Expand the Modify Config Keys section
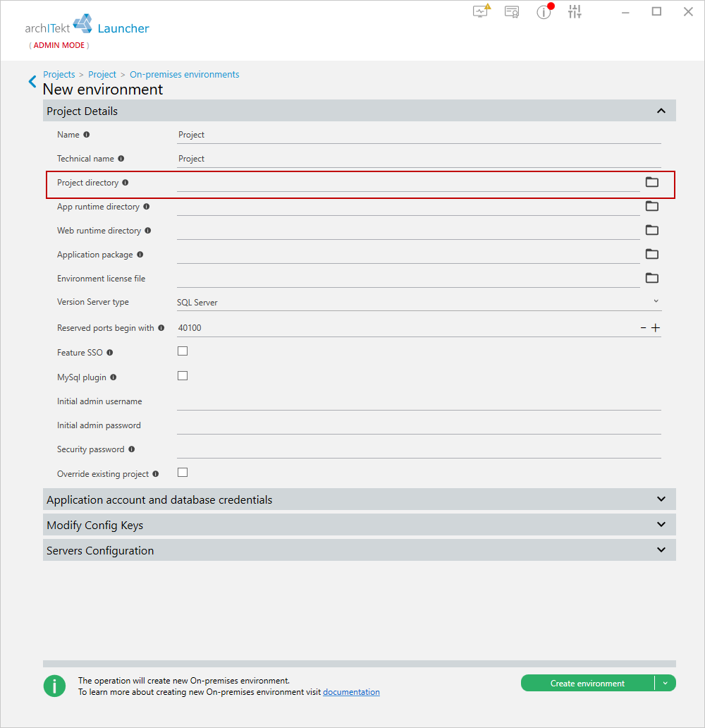 360,525
